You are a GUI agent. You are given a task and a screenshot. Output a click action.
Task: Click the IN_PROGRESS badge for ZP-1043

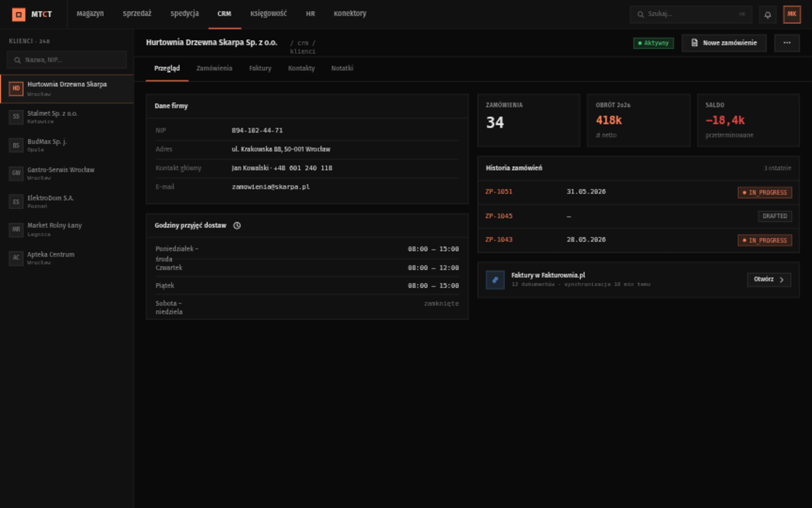(765, 240)
